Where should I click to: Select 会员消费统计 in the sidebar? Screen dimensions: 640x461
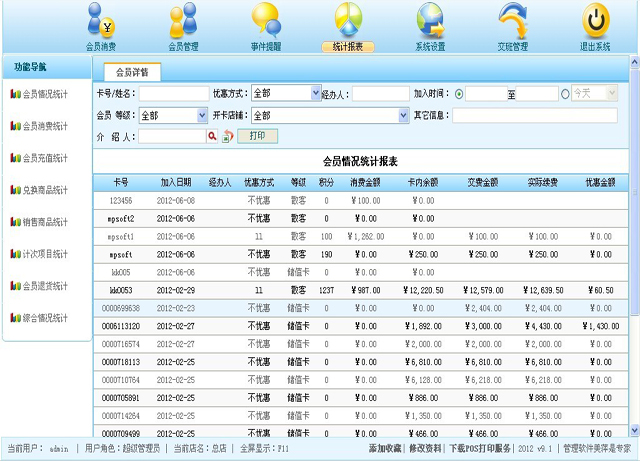45,126
